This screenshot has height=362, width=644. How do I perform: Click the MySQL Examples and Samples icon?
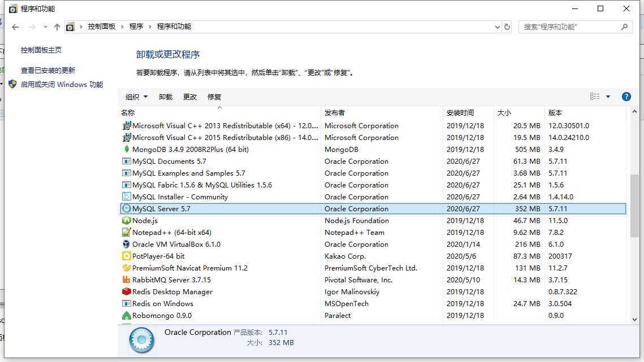coord(127,173)
